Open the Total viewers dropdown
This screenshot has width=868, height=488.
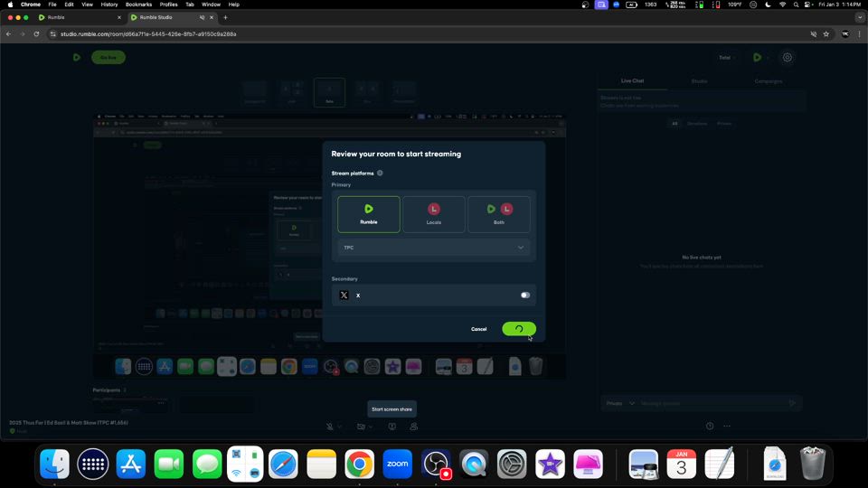tap(727, 58)
